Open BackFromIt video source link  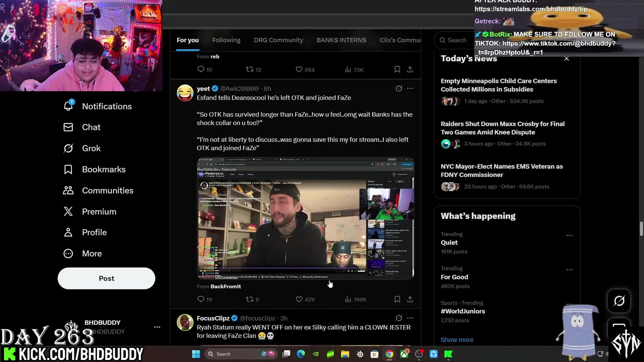click(225, 286)
